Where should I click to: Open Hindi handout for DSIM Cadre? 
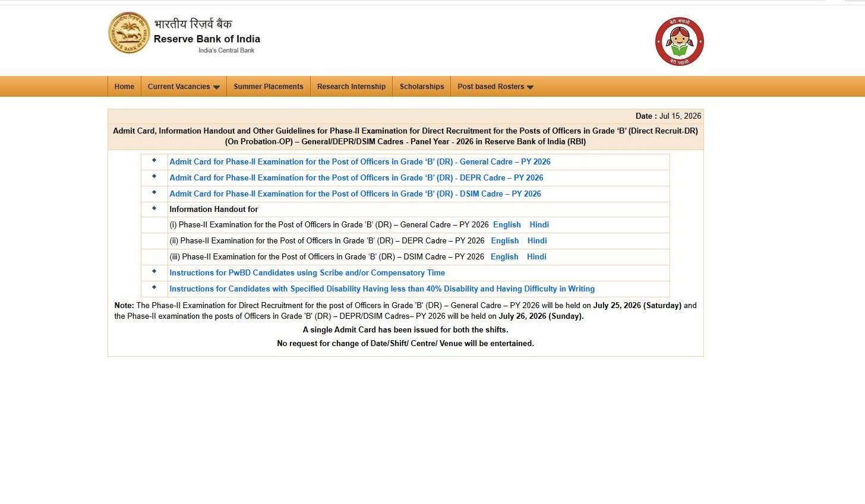(x=536, y=257)
